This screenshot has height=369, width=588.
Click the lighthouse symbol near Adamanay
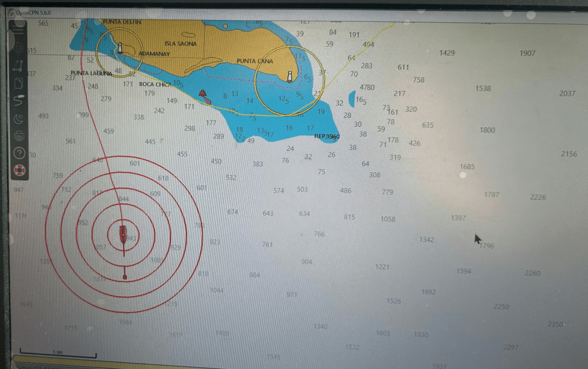click(120, 48)
